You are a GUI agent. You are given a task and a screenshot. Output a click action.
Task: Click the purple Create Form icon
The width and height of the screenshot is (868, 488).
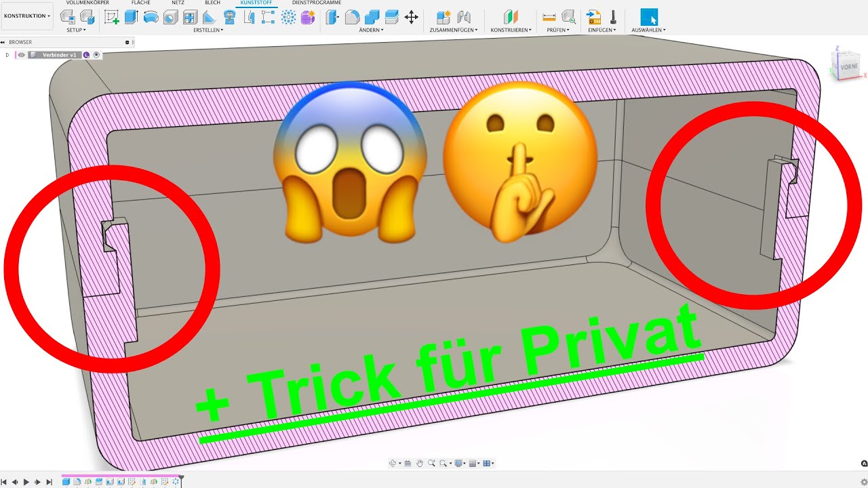point(308,18)
